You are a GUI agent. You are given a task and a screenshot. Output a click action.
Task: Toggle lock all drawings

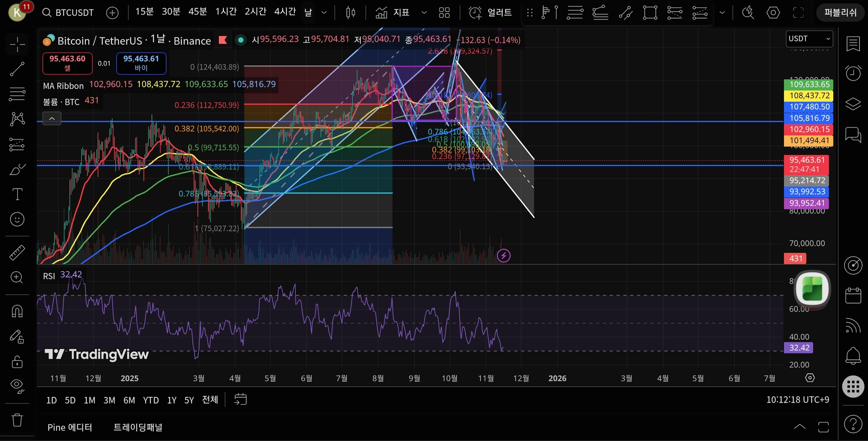[x=17, y=361]
